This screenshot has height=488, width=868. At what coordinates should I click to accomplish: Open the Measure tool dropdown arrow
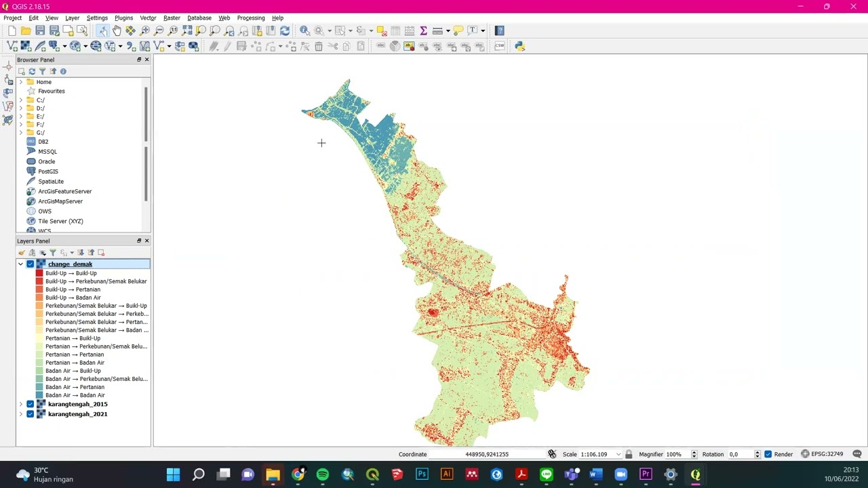[448, 30]
